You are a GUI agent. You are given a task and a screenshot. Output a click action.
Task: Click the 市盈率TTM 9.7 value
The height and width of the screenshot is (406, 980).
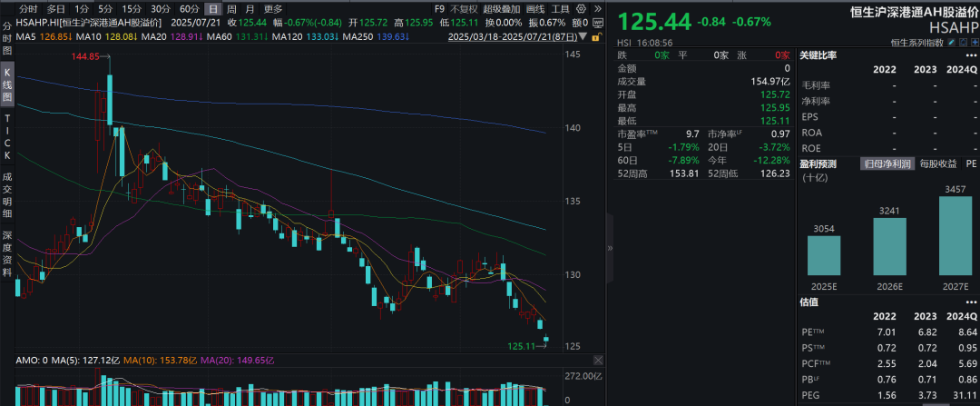click(691, 134)
